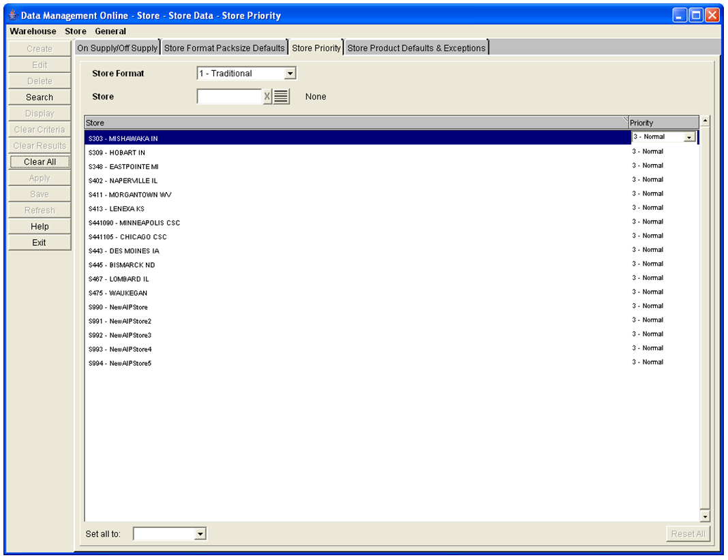Switch to the On Supply/Off Supply tab

pos(117,47)
